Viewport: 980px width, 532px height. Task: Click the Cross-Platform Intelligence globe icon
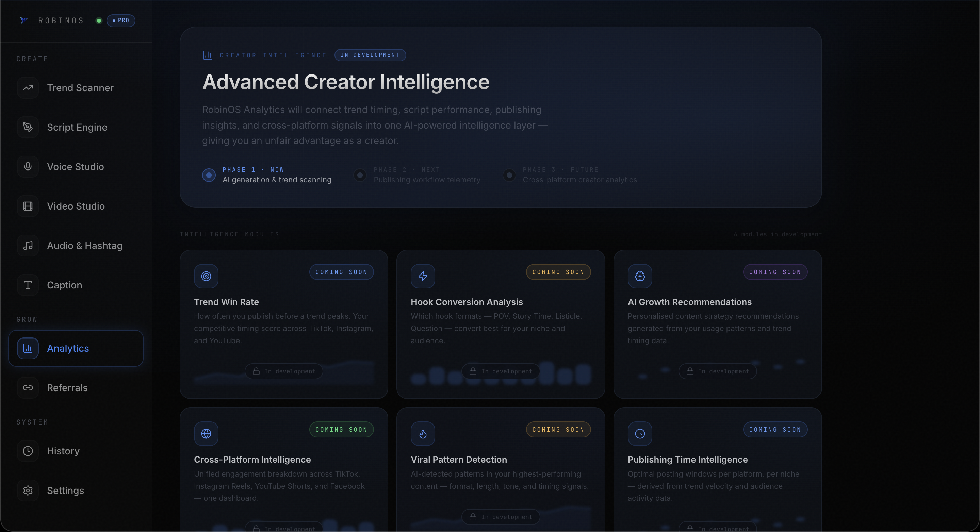point(206,433)
